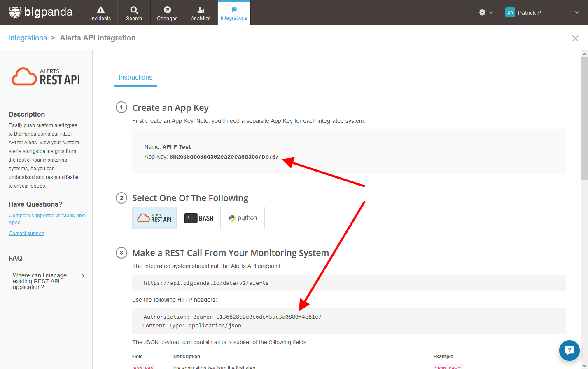Image resolution: width=588 pixels, height=369 pixels.
Task: Open the settings gear menu
Action: coord(482,12)
